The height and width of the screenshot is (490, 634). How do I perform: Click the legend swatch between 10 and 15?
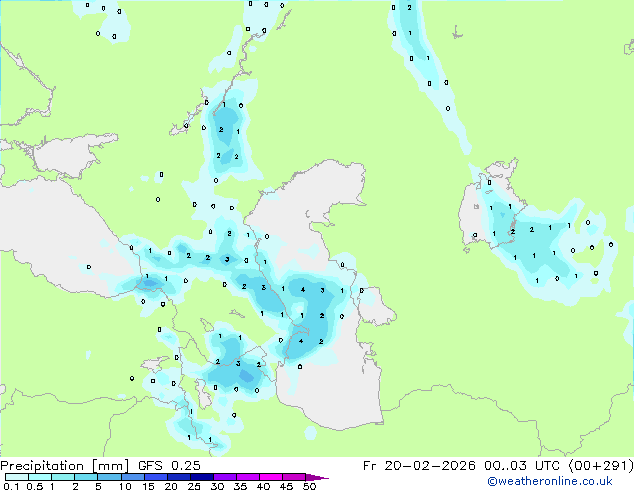(x=133, y=477)
